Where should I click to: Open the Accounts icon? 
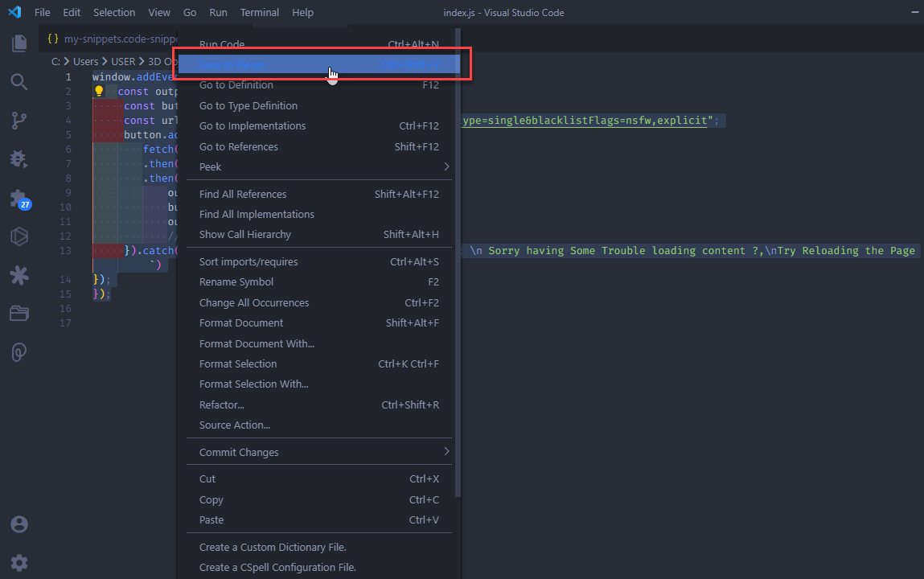point(19,524)
